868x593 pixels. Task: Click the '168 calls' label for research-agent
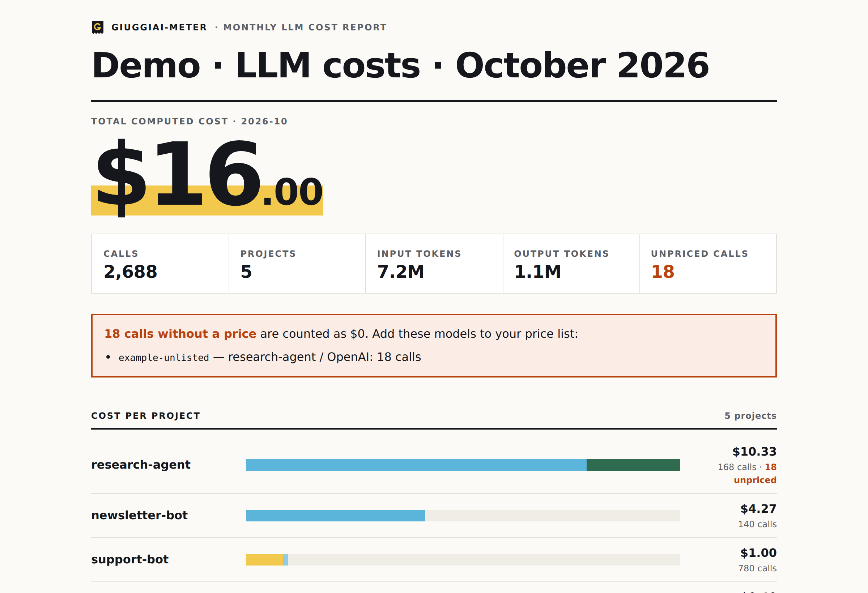737,467
